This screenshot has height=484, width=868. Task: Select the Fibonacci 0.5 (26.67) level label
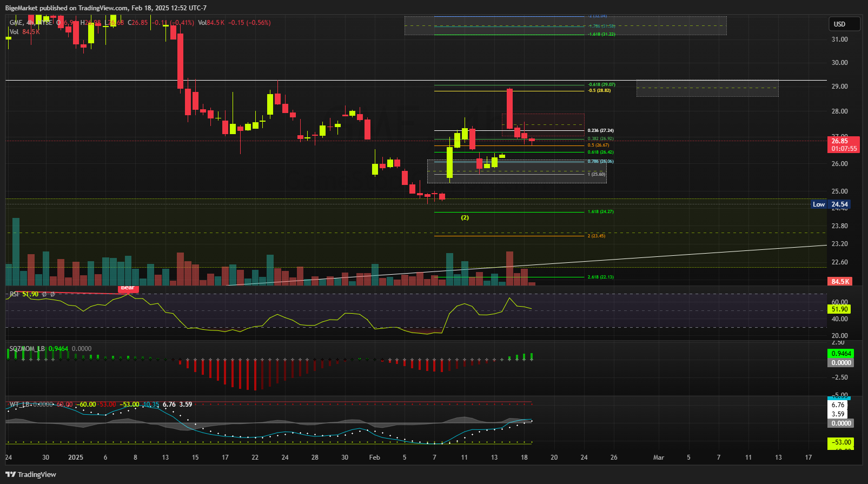(x=598, y=145)
